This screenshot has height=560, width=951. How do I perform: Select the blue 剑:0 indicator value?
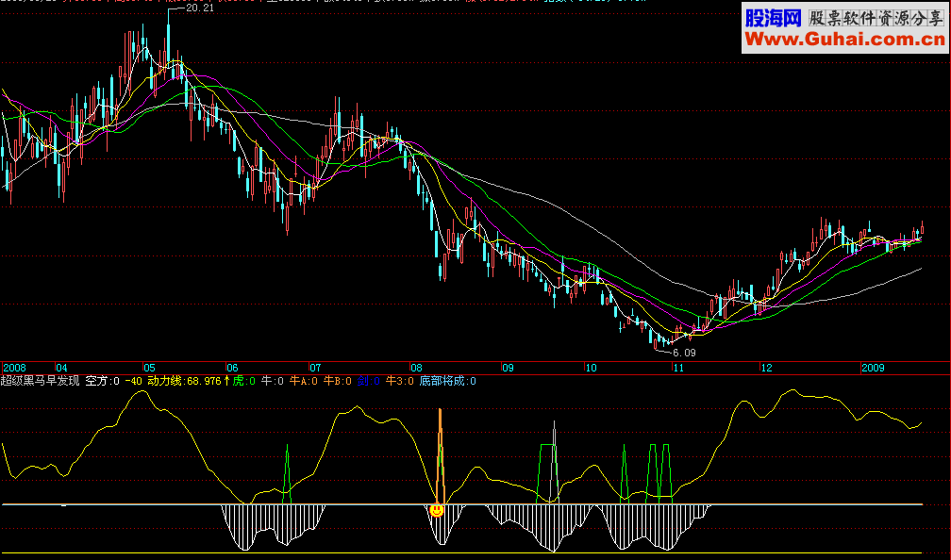pos(368,381)
